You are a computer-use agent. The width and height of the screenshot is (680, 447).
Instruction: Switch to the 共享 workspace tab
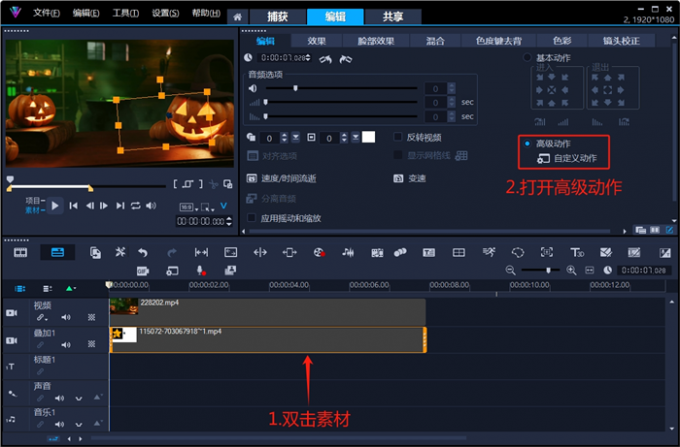coord(393,17)
